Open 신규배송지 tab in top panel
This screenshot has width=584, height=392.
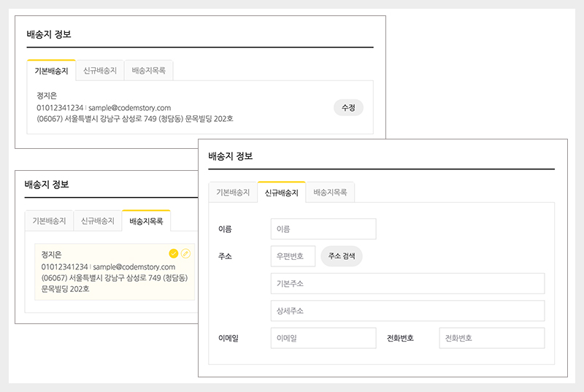(x=100, y=71)
